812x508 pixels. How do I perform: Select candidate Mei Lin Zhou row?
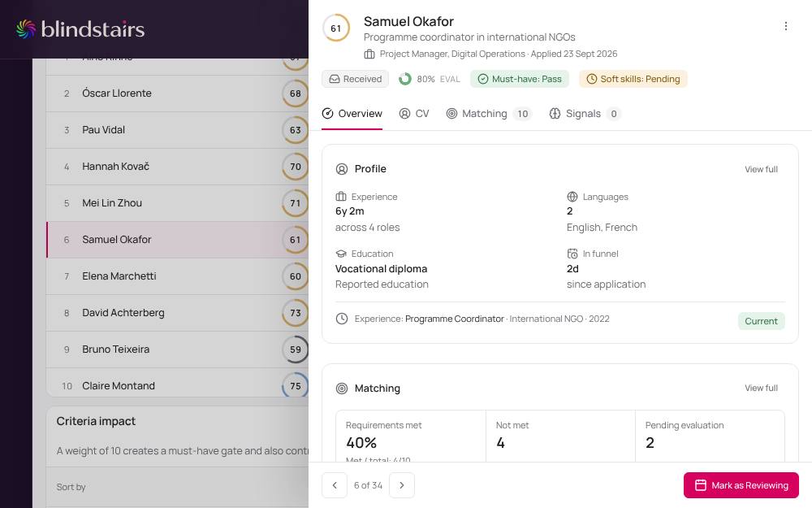pyautogui.click(x=177, y=203)
